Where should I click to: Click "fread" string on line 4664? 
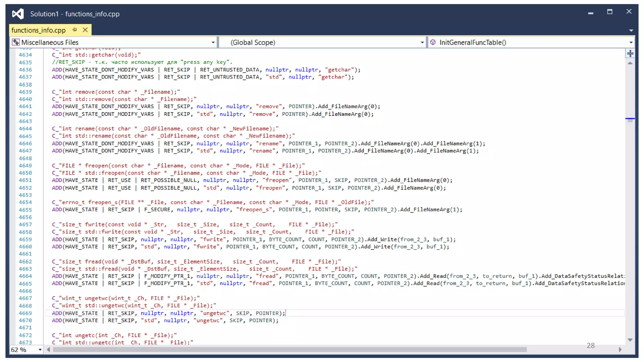(x=267, y=276)
